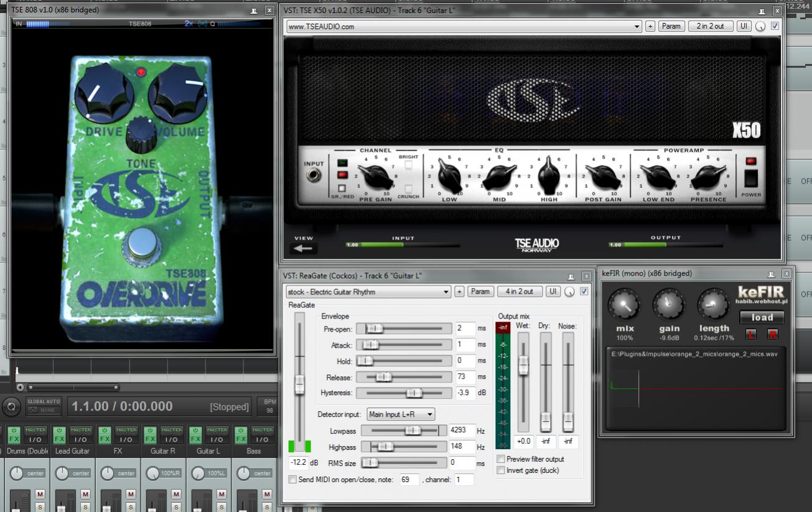
Task: Pin the ReaGate window on top
Action: tap(571, 276)
